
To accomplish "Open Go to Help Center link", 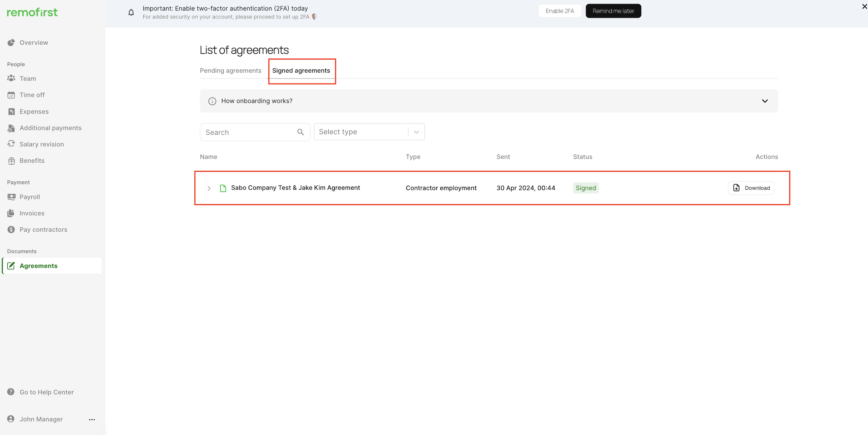I will click(x=47, y=392).
